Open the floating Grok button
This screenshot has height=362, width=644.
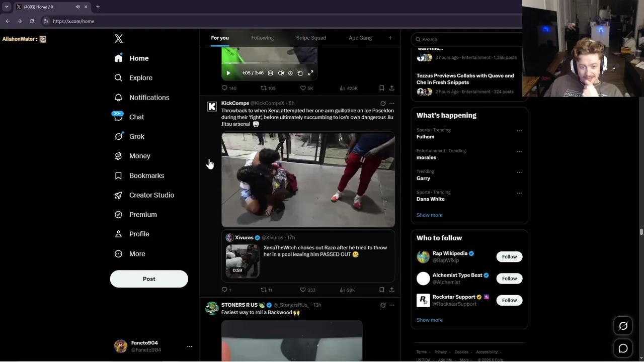click(x=623, y=326)
